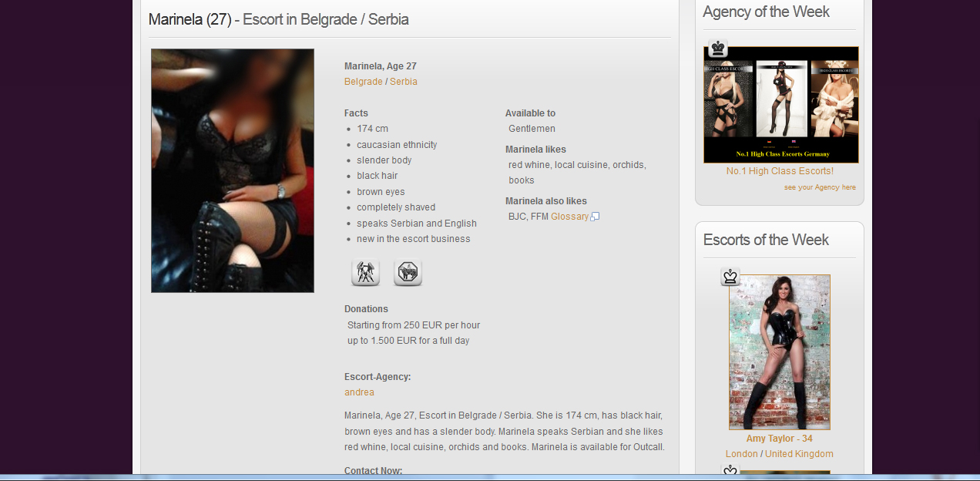Open the Glossary link
980x481 pixels.
point(569,217)
